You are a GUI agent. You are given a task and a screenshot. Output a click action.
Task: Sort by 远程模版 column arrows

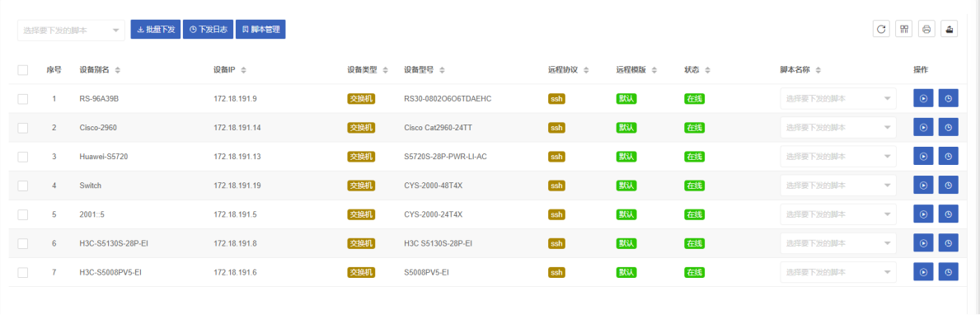point(654,70)
